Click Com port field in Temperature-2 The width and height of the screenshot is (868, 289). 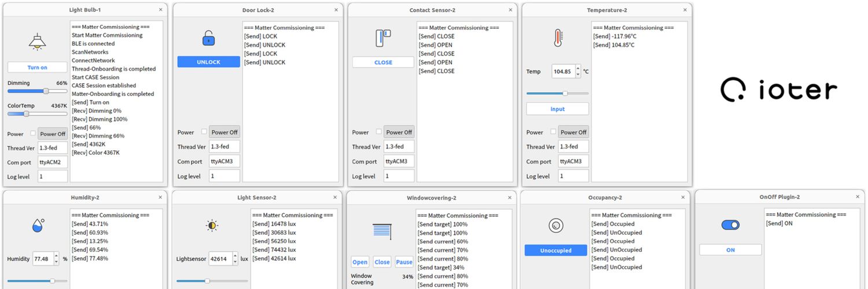tap(573, 161)
